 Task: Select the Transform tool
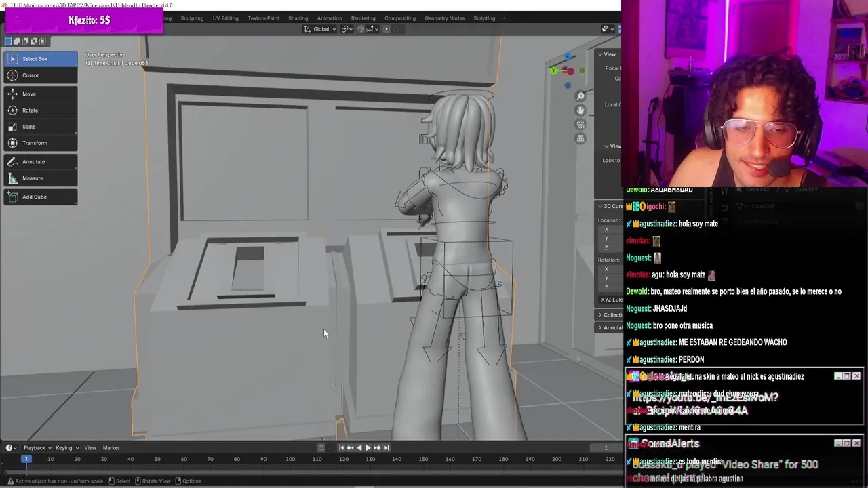[x=40, y=143]
